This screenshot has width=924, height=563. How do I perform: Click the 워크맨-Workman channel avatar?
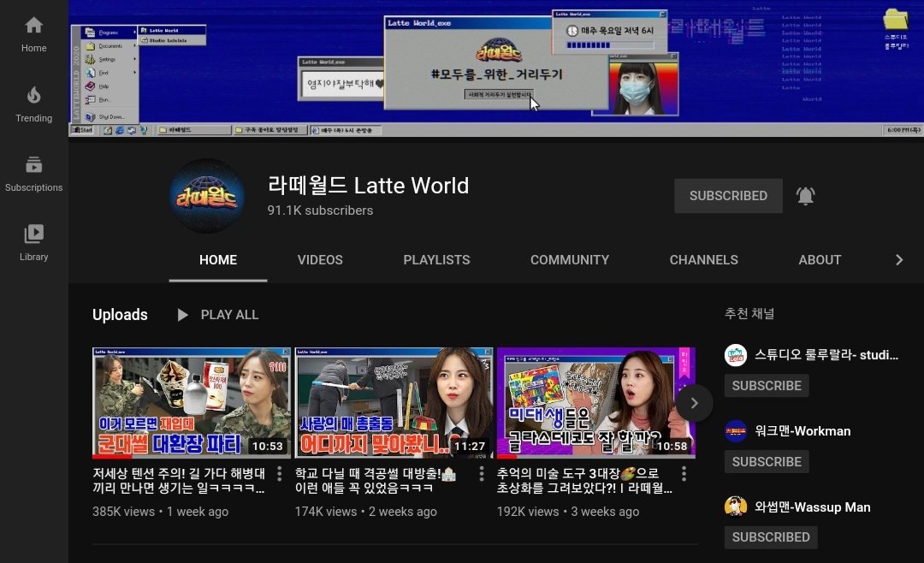click(736, 431)
